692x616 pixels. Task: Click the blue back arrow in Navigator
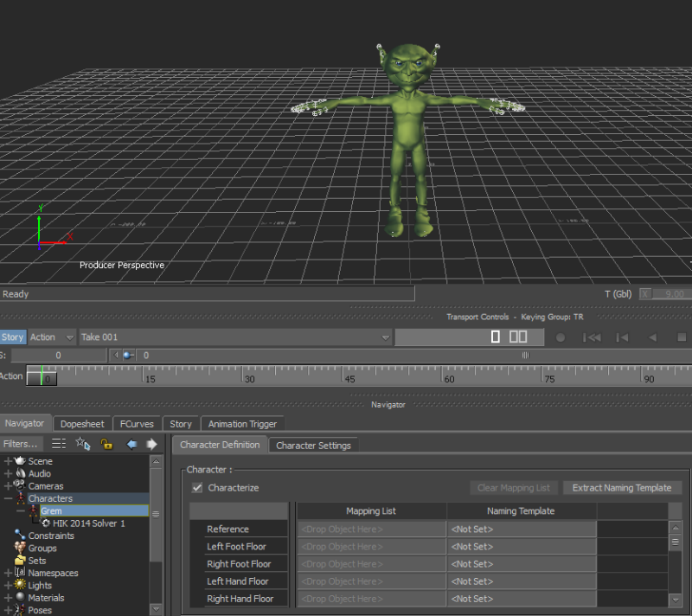(x=131, y=444)
